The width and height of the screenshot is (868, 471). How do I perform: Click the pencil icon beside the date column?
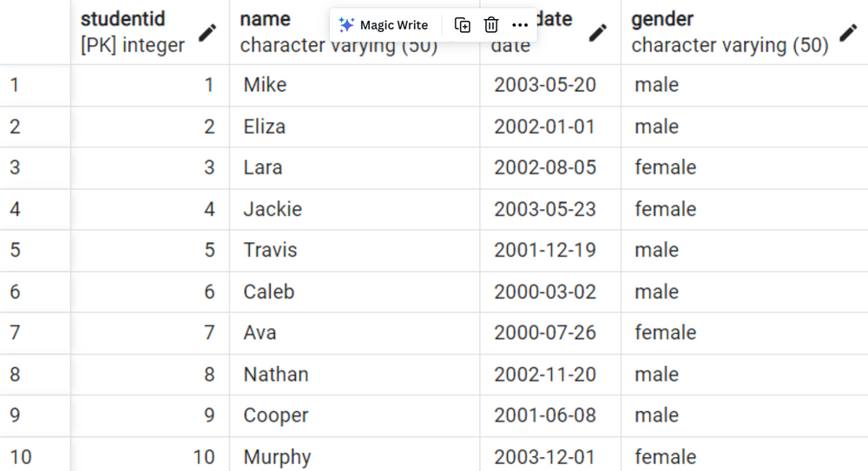(x=597, y=33)
